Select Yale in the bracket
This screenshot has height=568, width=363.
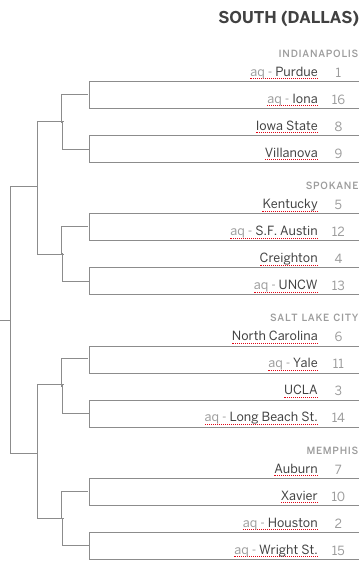pyautogui.click(x=305, y=362)
